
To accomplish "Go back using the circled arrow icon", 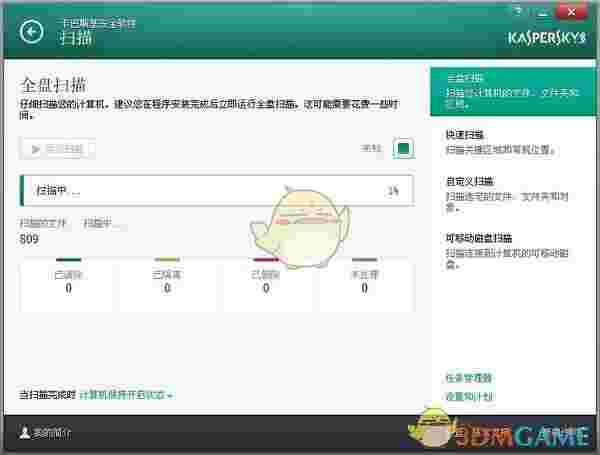I will tap(31, 31).
